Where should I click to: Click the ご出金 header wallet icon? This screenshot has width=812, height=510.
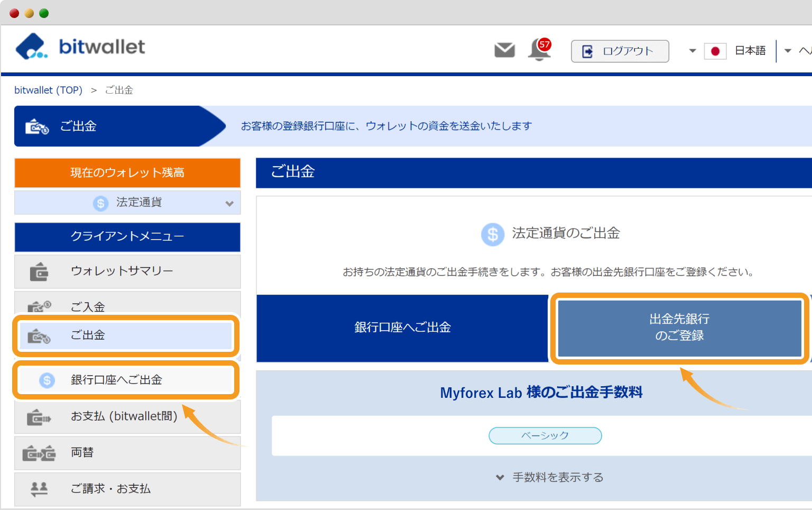pyautogui.click(x=37, y=126)
